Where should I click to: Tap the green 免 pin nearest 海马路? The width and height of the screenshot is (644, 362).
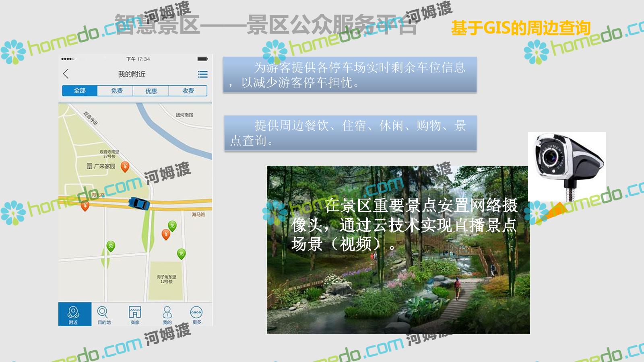(172, 226)
